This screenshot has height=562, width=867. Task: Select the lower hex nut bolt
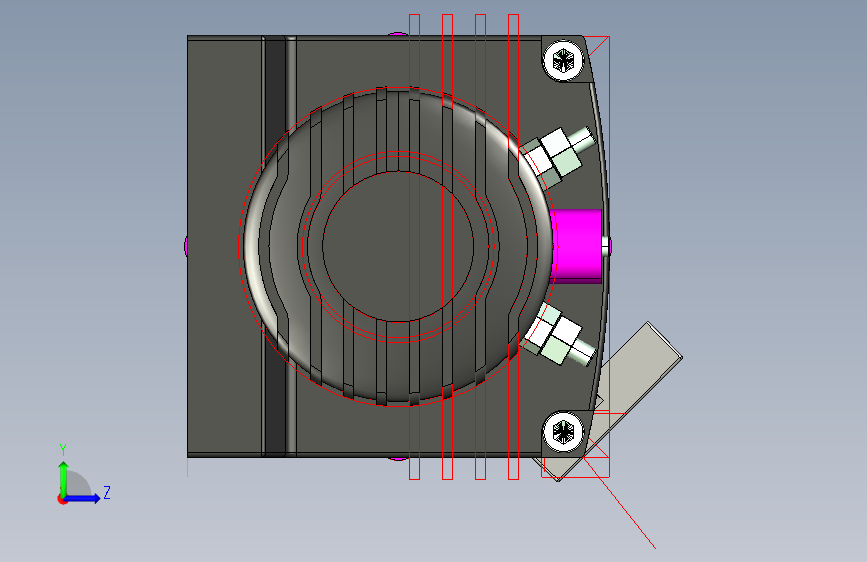pyautogui.click(x=558, y=336)
